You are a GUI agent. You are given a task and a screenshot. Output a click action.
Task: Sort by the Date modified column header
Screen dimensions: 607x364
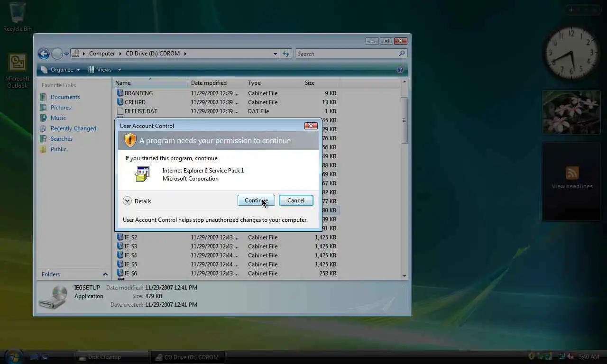coord(216,82)
